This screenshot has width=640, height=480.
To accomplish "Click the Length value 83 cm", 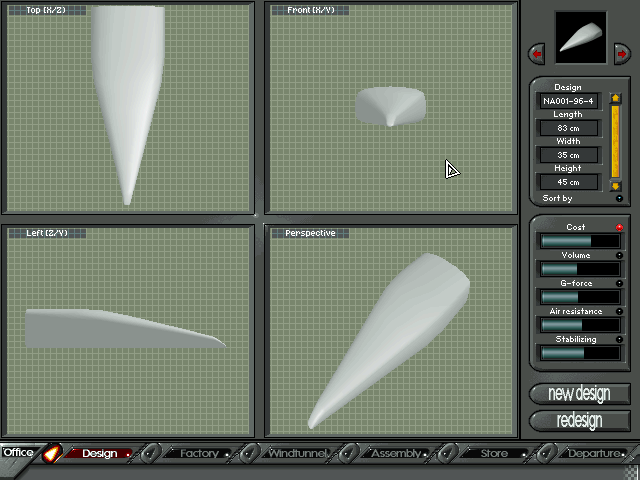I will [x=569, y=128].
